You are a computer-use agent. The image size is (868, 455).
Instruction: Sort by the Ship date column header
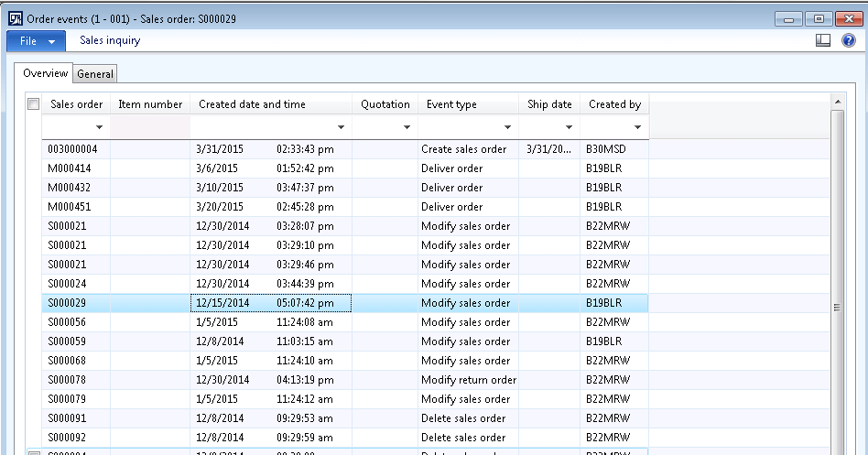[x=549, y=104]
